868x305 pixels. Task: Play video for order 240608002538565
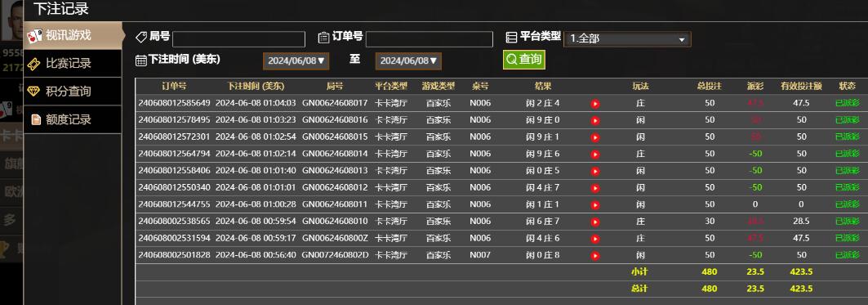[595, 222]
